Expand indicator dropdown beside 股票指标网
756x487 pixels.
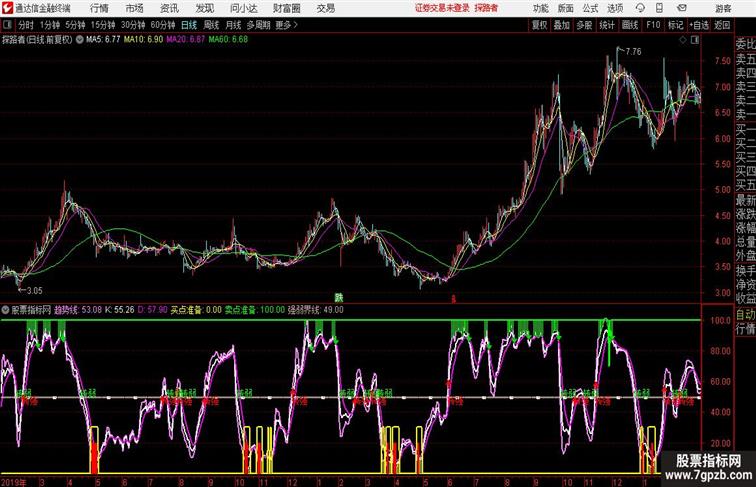[x=5, y=310]
